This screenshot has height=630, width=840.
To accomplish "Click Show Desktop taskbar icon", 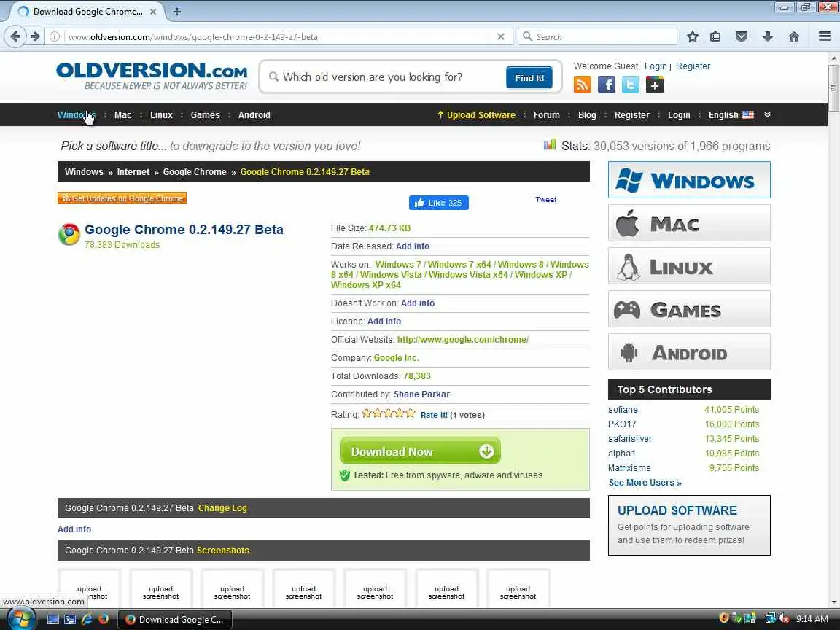I will tap(53, 619).
